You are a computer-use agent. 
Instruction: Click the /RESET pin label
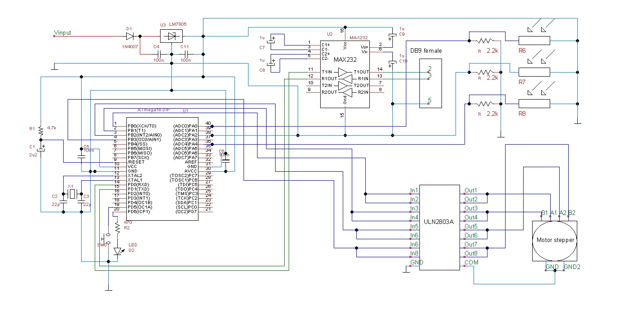(x=136, y=162)
